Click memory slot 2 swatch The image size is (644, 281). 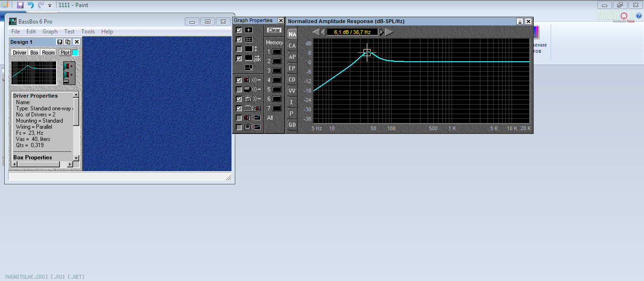tap(276, 61)
